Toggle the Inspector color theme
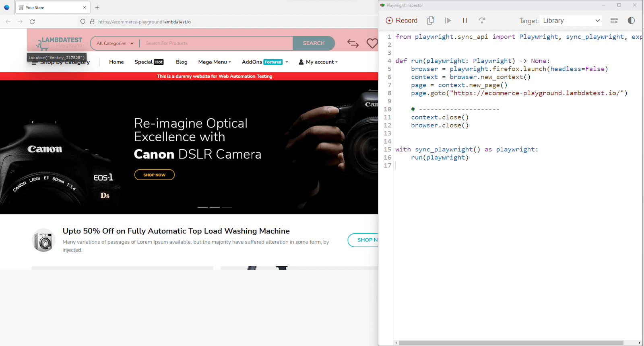This screenshot has width=644, height=346. click(631, 21)
